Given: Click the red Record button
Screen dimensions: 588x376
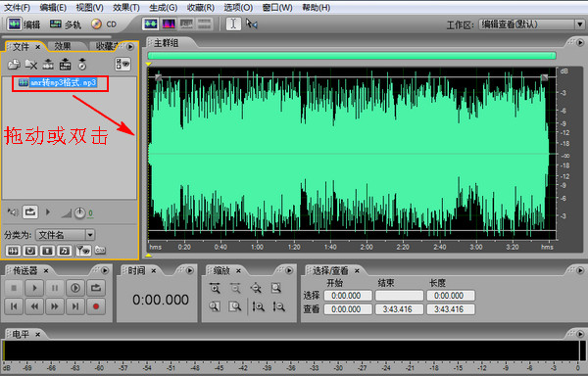Looking at the screenshot, I should point(96,306).
